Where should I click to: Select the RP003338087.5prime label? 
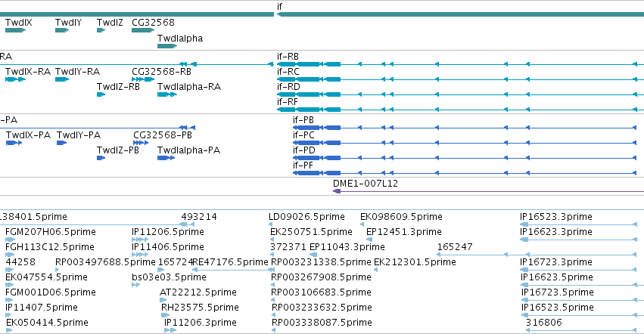click(322, 323)
